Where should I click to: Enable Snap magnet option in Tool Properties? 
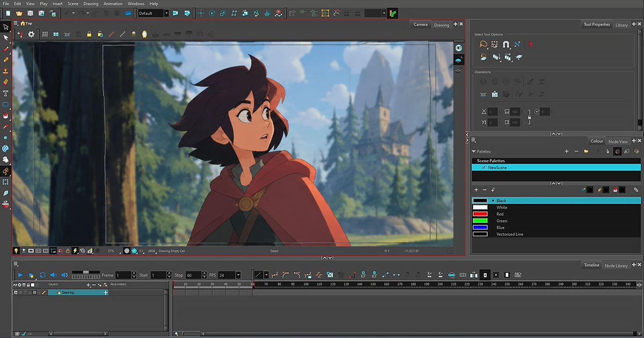click(x=506, y=45)
